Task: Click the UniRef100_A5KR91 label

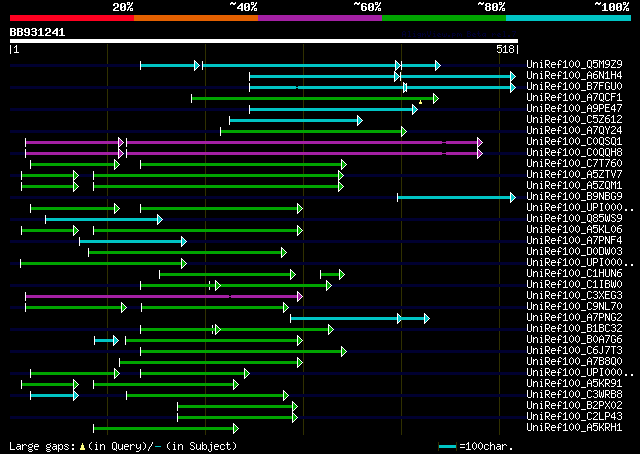Action: (574, 384)
